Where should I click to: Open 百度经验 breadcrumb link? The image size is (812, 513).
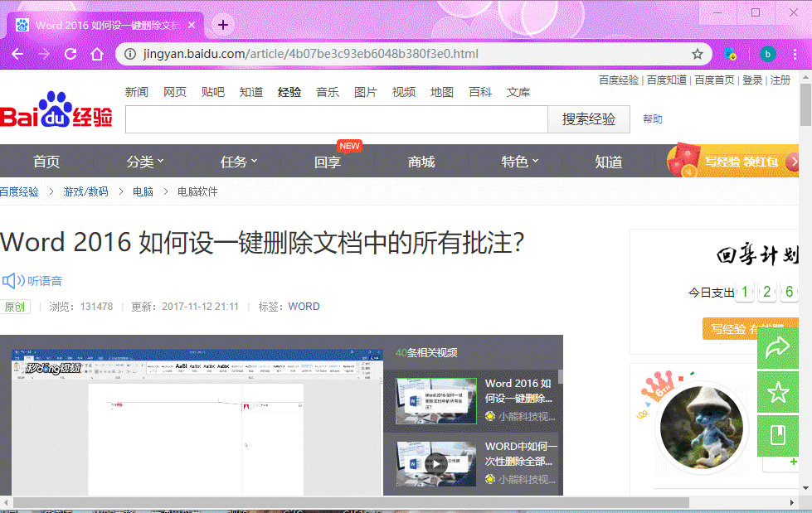tap(19, 191)
